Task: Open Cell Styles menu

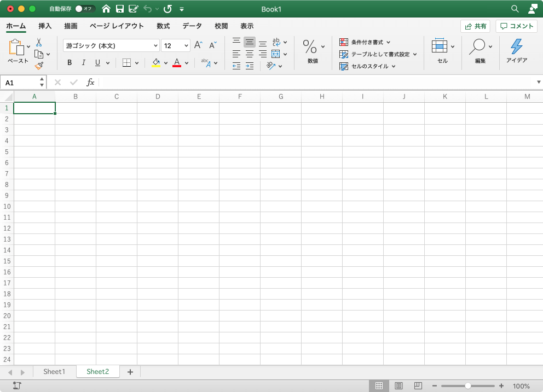Action: [367, 66]
